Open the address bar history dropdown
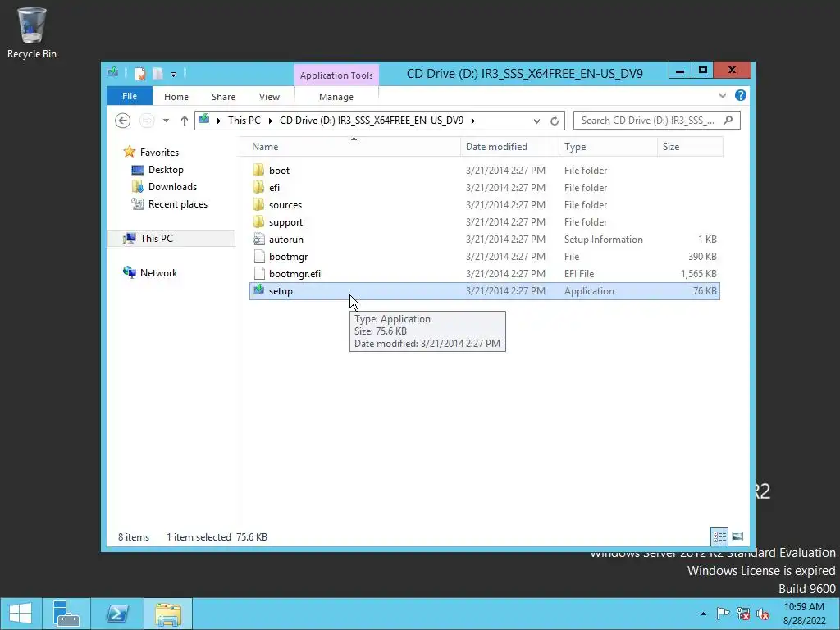 coord(536,121)
